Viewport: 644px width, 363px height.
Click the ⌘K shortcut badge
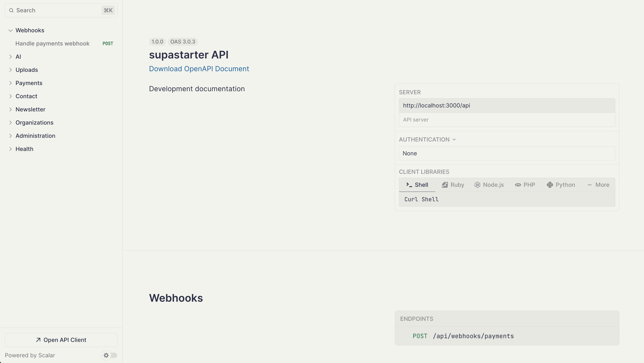[x=108, y=10]
